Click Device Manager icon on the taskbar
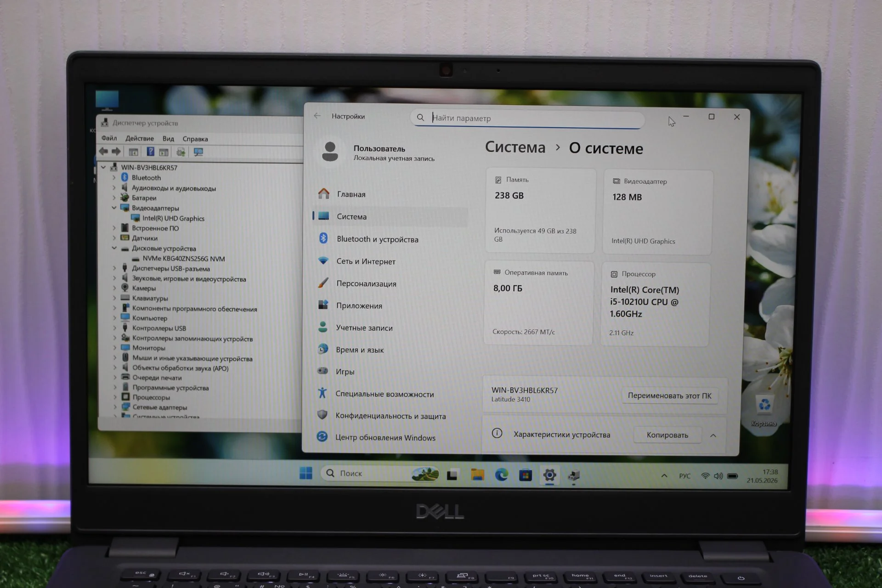Viewport: 882px width, 588px height. point(574,476)
